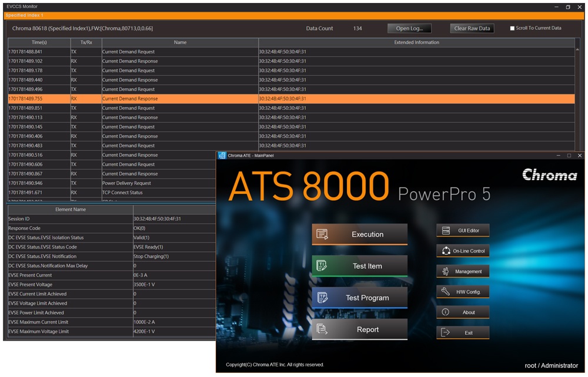Click the H/W Config wrench icon
The height and width of the screenshot is (377, 588).
[x=446, y=292]
